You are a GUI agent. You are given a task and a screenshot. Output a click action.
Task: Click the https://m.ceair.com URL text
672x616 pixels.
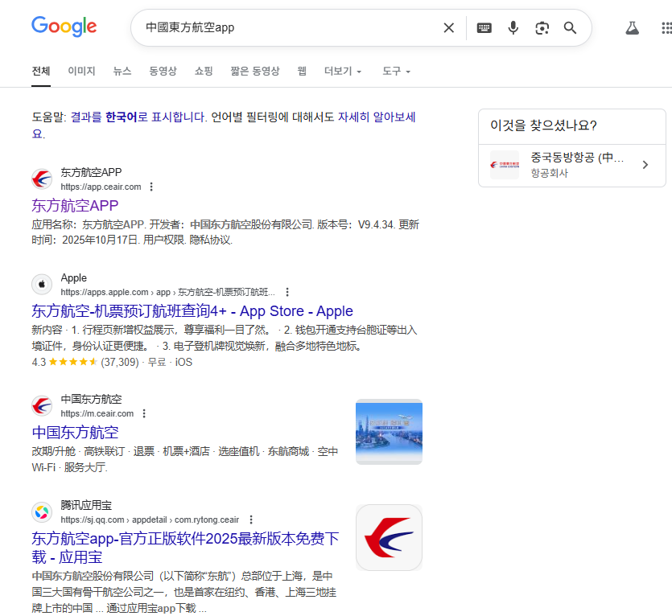(x=97, y=414)
